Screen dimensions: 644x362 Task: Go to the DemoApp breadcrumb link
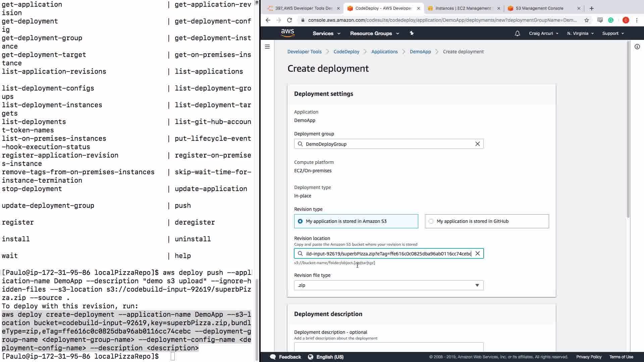pyautogui.click(x=420, y=52)
